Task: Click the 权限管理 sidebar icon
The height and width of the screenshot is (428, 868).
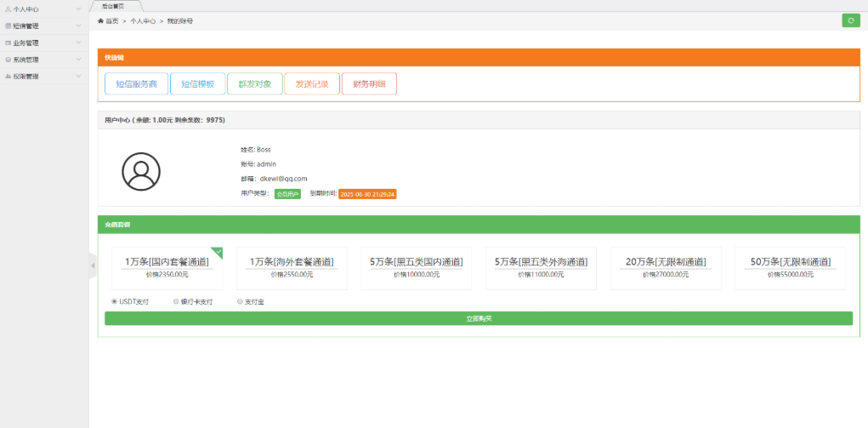Action: (9, 77)
